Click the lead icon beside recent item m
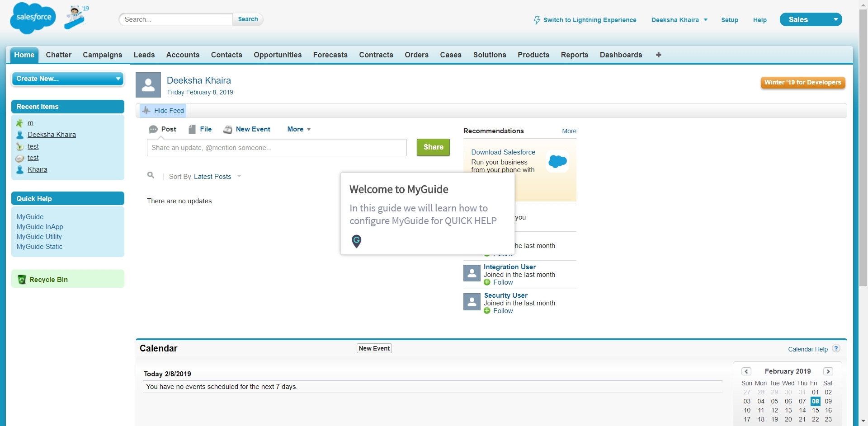This screenshot has height=426, width=868. click(x=19, y=123)
